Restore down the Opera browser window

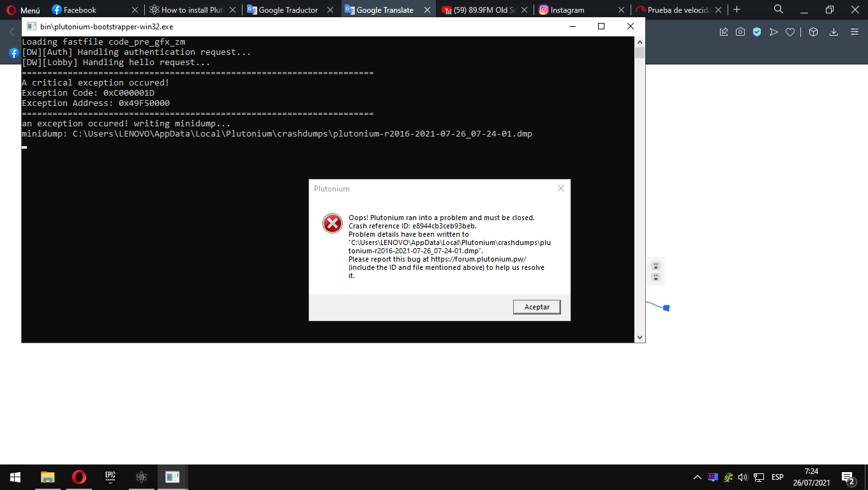point(830,10)
